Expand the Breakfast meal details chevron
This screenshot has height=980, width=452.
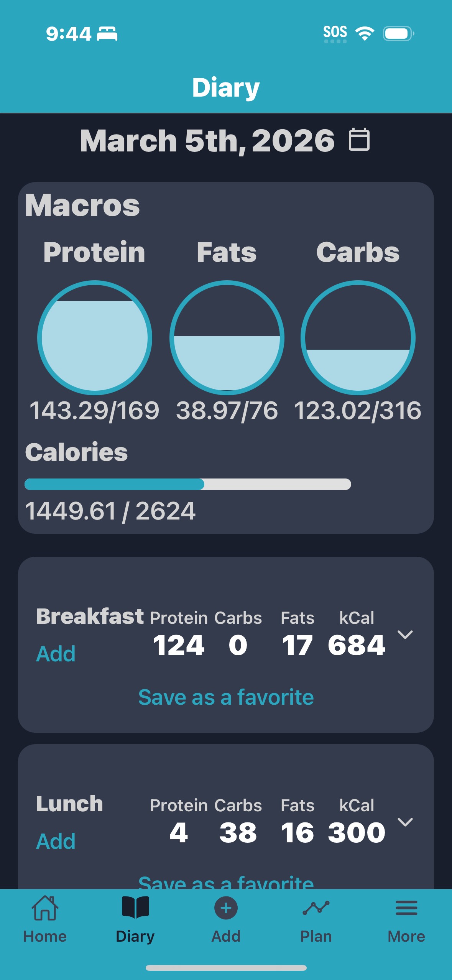coord(405,635)
